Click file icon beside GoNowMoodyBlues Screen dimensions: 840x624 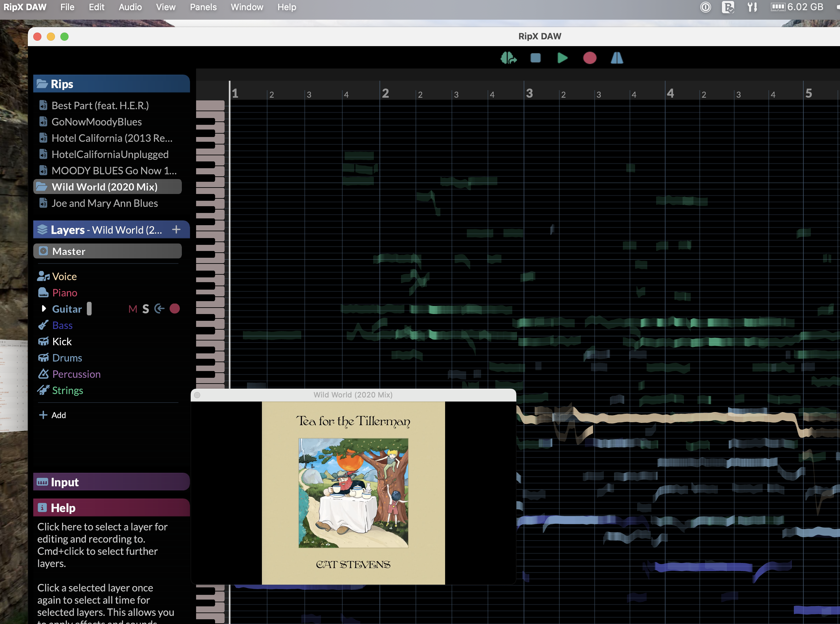click(43, 121)
